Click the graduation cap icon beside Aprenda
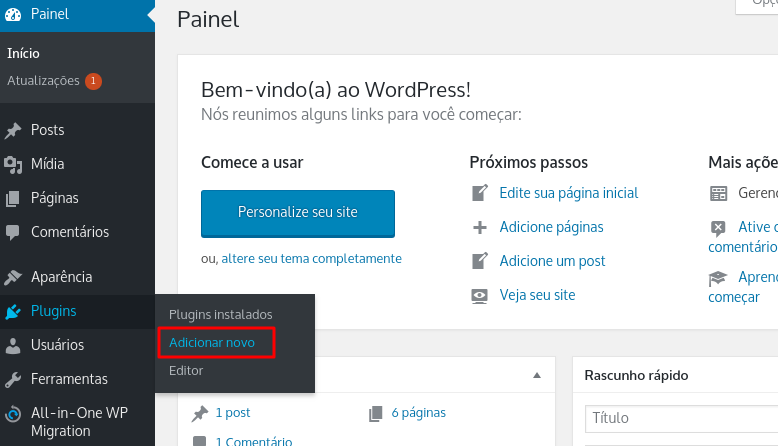 (x=717, y=278)
